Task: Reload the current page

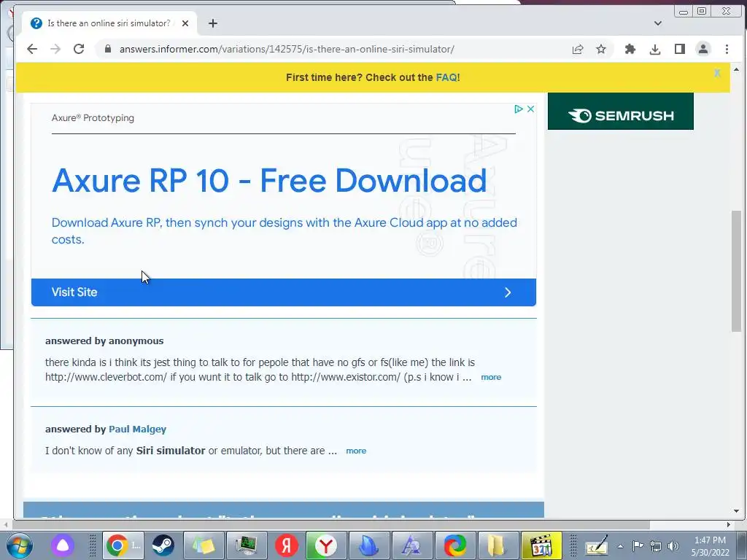Action: click(79, 49)
